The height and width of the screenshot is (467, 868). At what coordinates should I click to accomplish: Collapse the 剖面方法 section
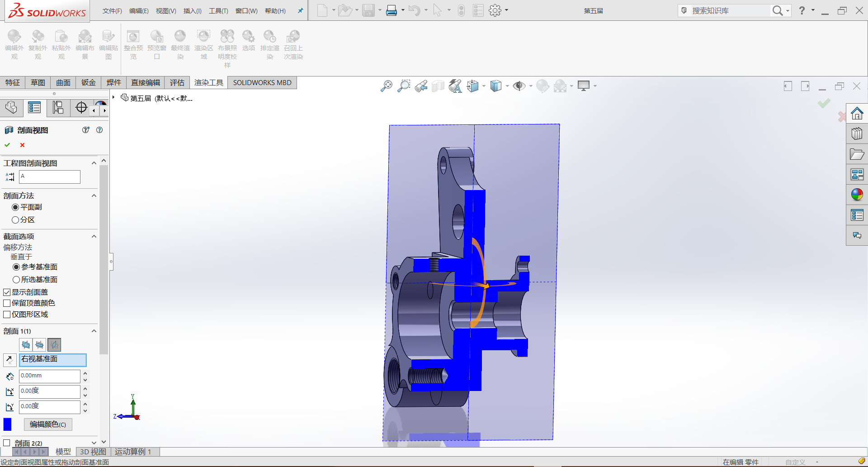[94, 195]
